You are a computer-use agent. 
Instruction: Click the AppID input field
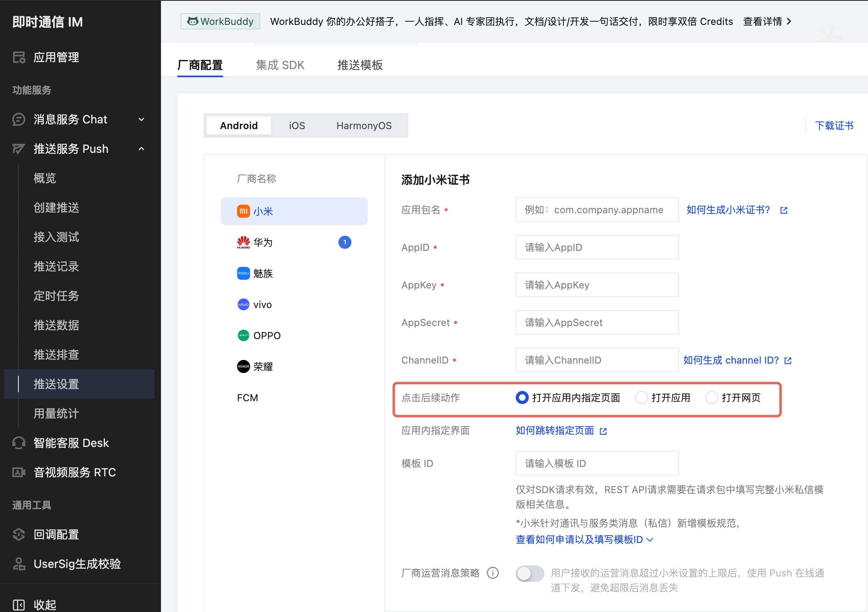(597, 247)
